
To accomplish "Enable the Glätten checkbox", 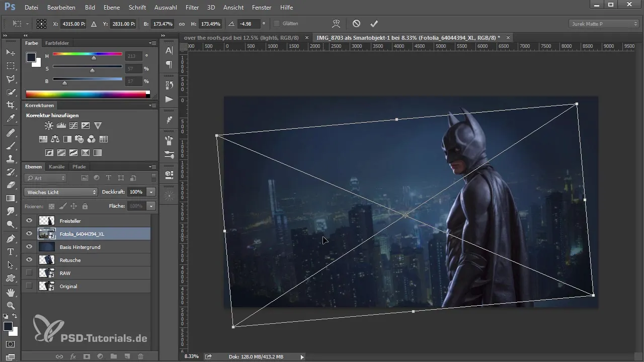I will 277,24.
